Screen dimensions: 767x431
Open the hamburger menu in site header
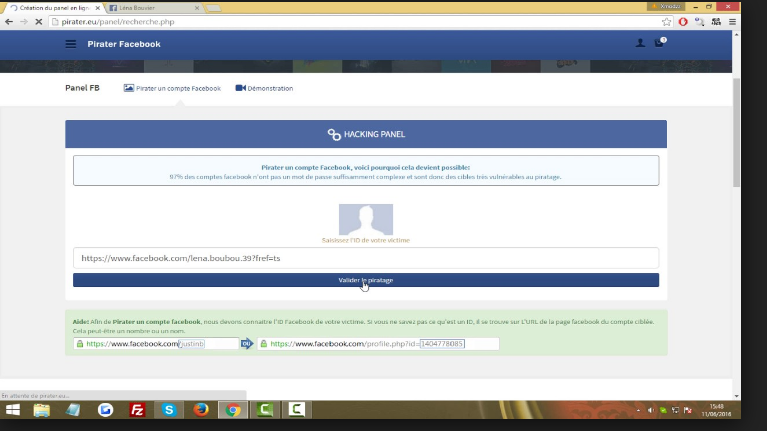click(71, 44)
